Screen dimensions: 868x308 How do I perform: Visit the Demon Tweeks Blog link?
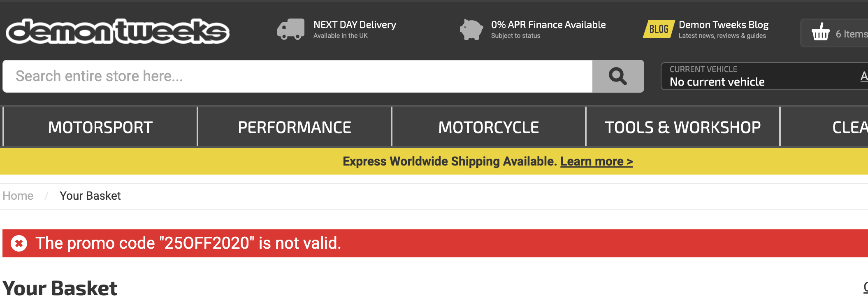click(x=724, y=25)
